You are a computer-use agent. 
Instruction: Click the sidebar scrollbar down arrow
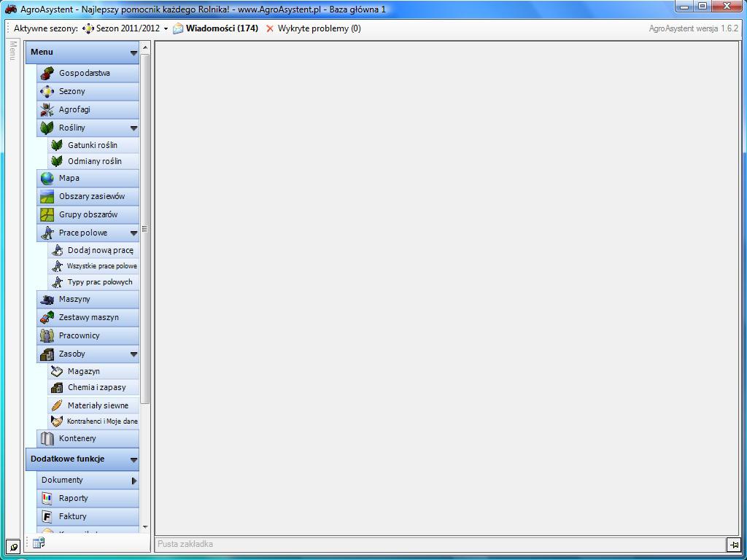click(145, 527)
